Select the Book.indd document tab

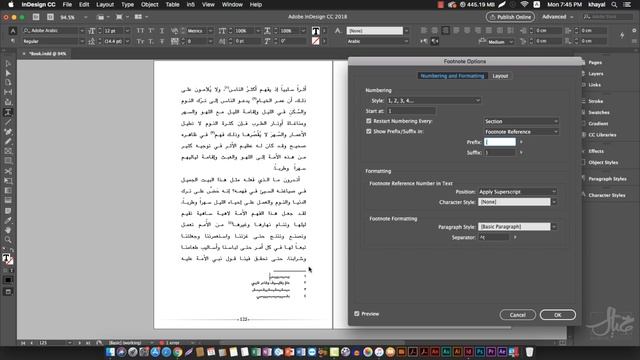[47, 53]
